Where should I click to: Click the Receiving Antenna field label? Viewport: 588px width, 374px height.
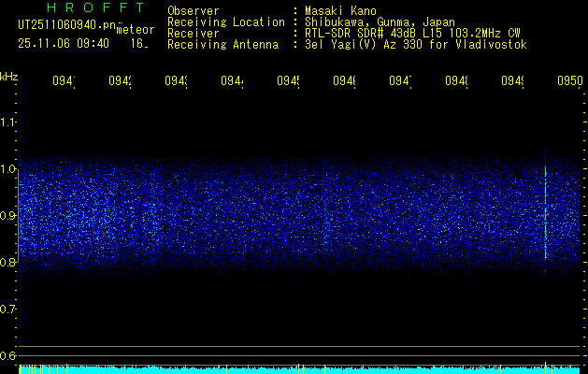tap(223, 44)
